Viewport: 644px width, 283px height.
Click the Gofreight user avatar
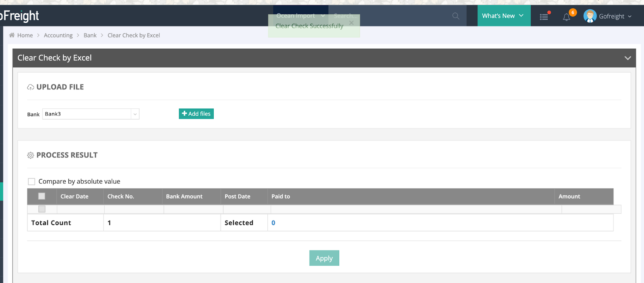click(590, 16)
